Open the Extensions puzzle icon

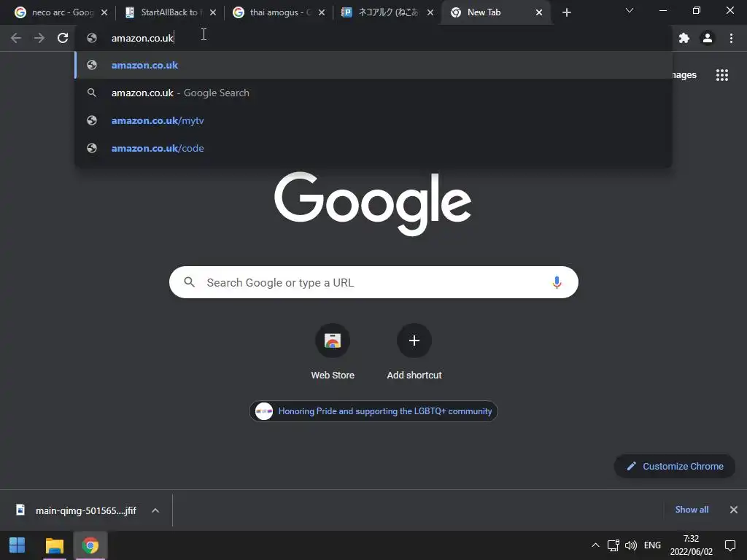click(x=684, y=38)
